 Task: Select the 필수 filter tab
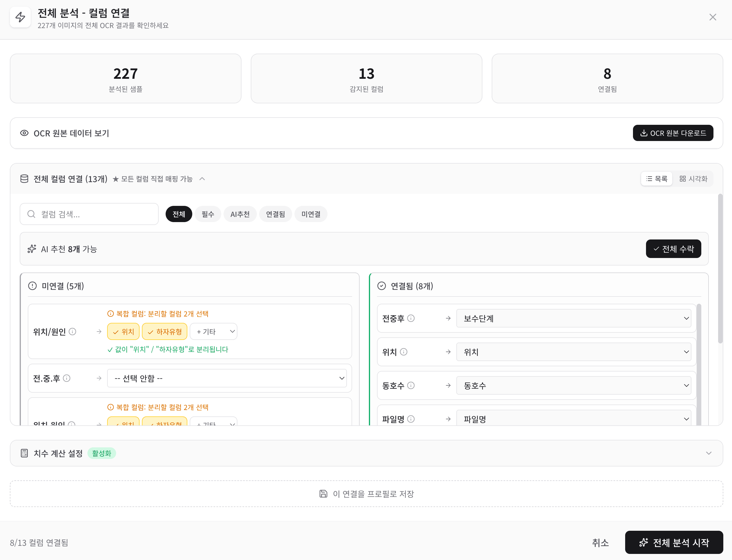(x=208, y=214)
